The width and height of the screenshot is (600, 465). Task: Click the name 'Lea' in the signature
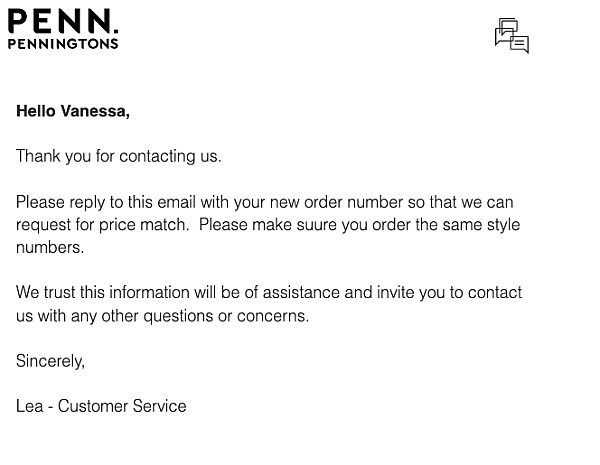point(29,406)
